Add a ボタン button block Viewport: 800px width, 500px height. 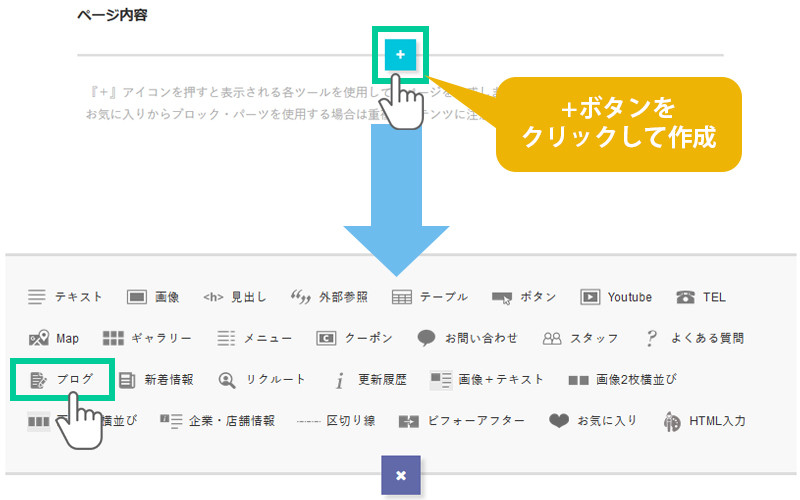tap(524, 297)
